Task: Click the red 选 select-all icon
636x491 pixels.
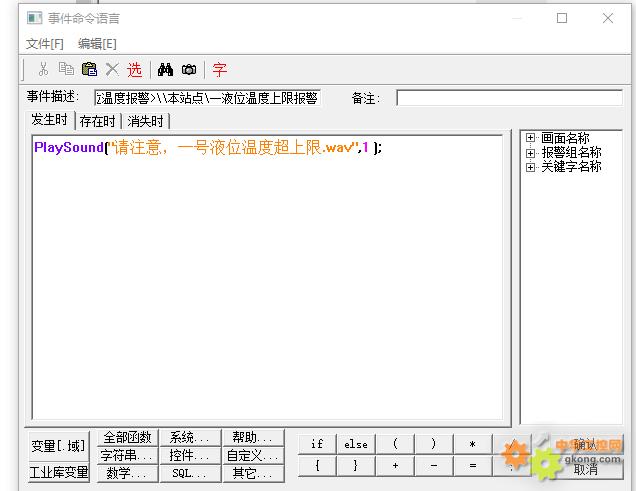Action: (134, 69)
